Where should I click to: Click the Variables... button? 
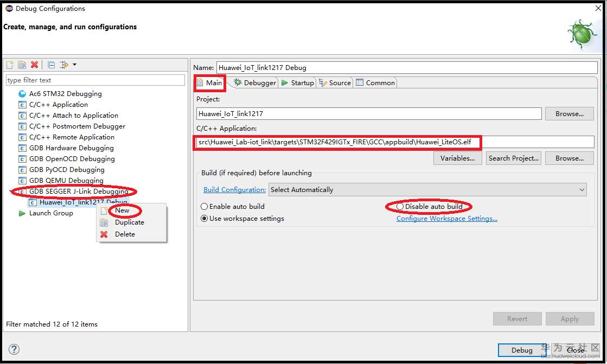coord(458,158)
